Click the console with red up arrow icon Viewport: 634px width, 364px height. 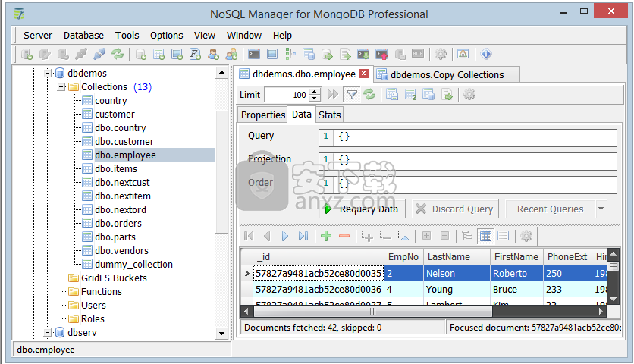(381, 54)
